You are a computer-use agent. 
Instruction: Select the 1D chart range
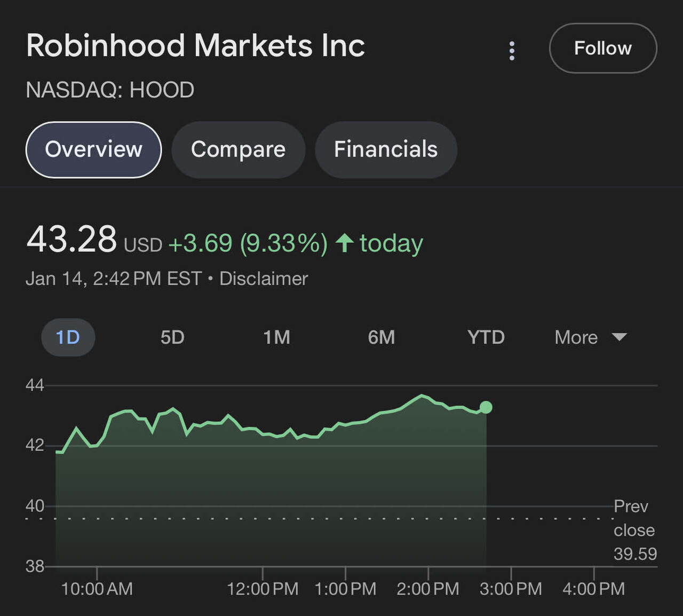[68, 337]
